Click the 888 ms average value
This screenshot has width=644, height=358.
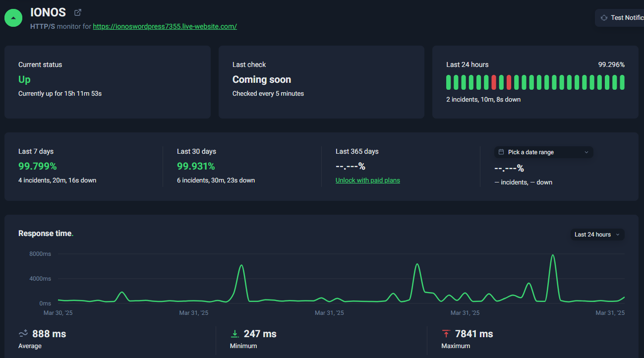(49, 334)
